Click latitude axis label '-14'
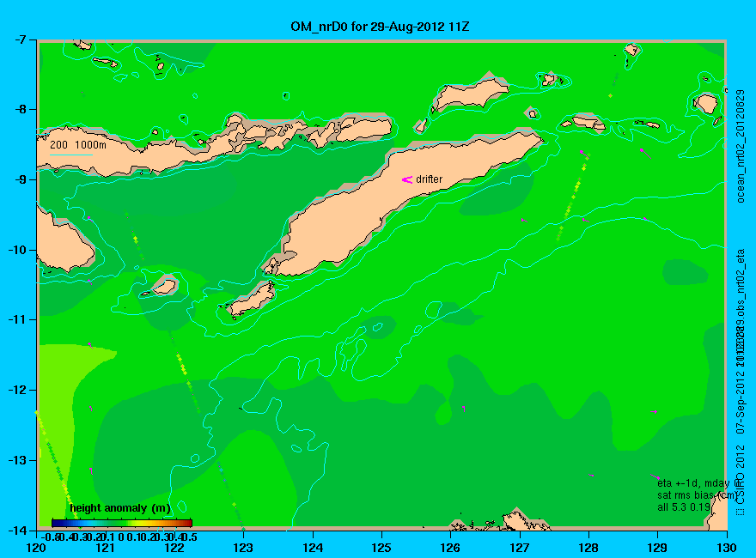The height and width of the screenshot is (558, 756). 16,530
